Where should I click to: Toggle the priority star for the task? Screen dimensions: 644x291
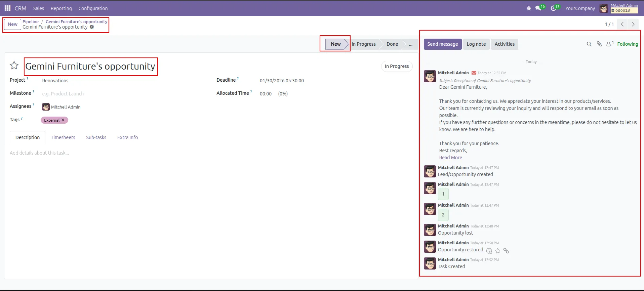point(14,66)
